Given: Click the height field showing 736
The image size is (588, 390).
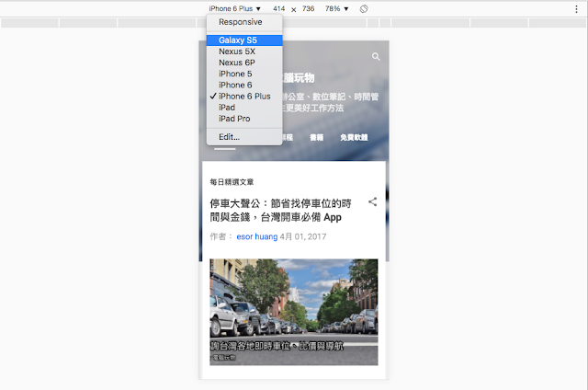Looking at the screenshot, I should [309, 8].
